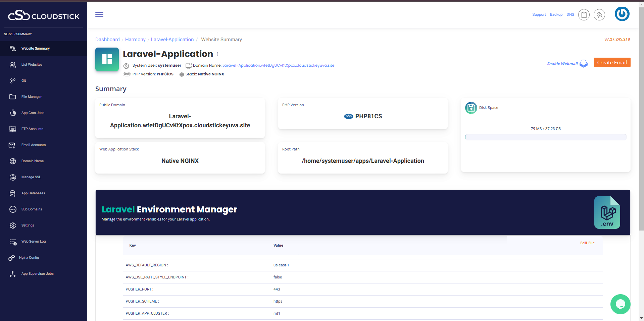
Task: Click the Enable Webmail link
Action: (562, 64)
